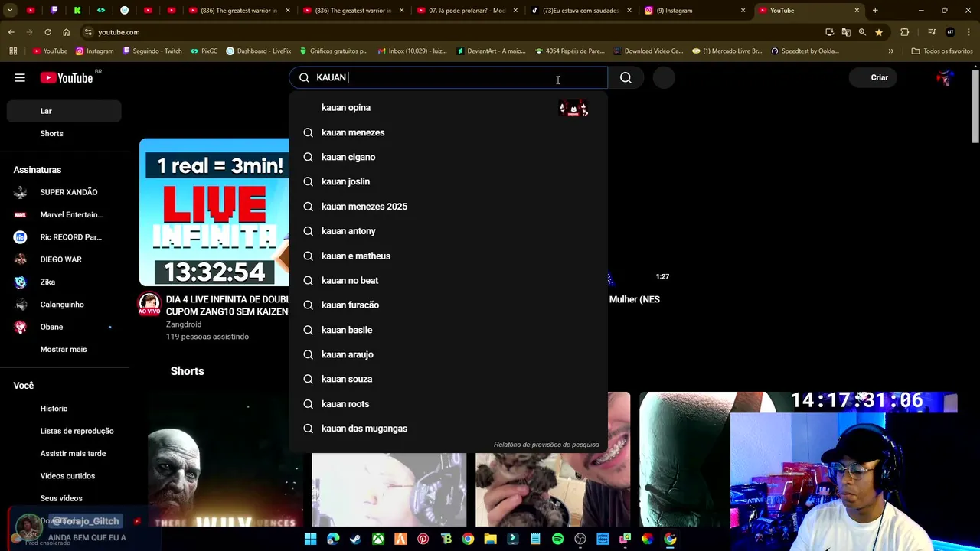980x551 pixels.
Task: Choose suggestion kauan araujo
Action: click(448, 354)
